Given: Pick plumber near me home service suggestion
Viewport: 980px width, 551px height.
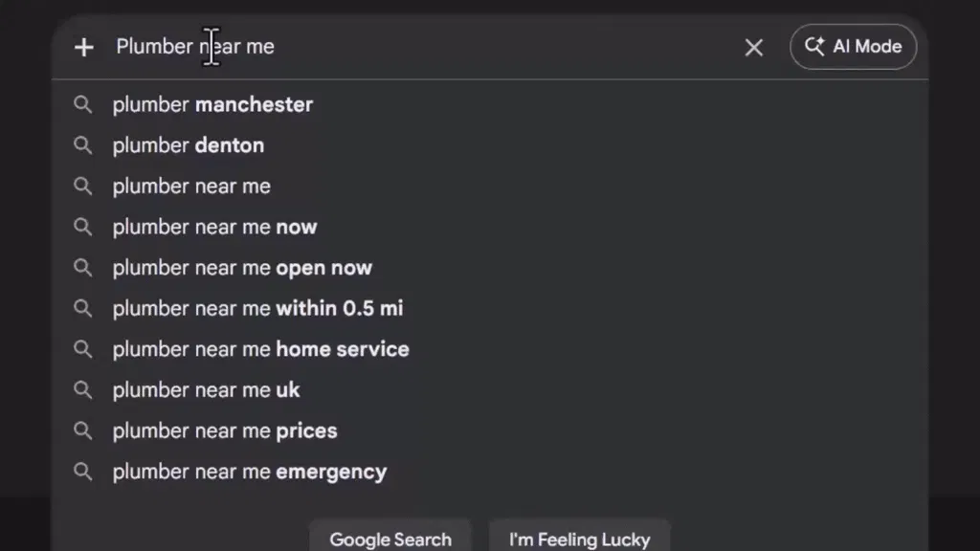Looking at the screenshot, I should tap(490, 349).
